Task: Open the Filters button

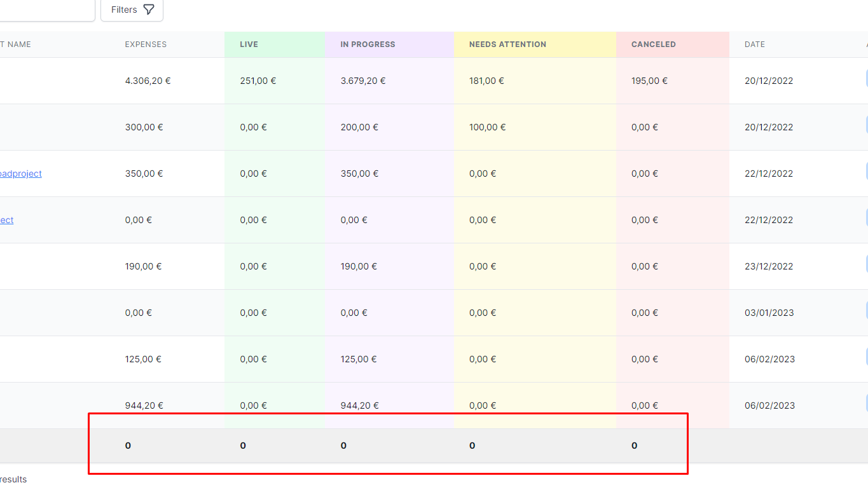Action: click(x=132, y=10)
